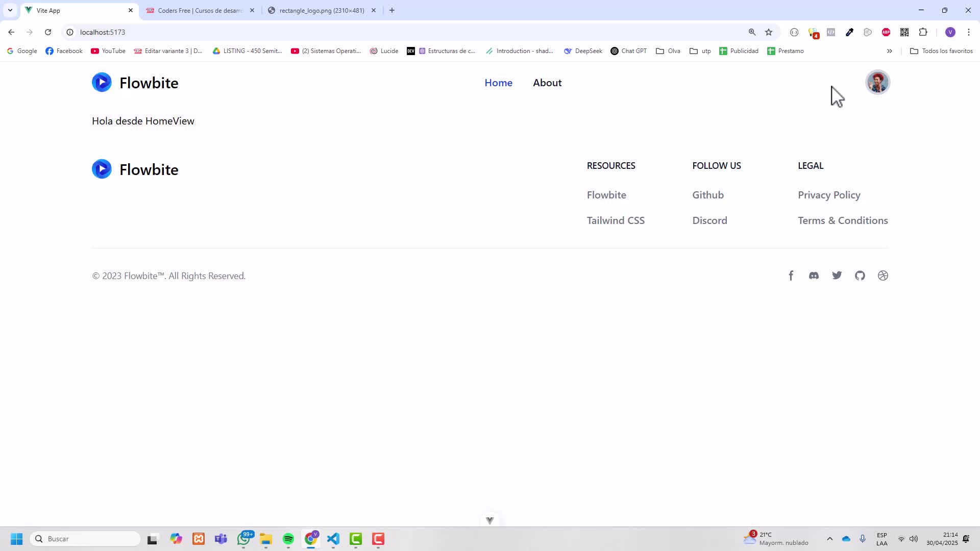Launch Spotify from the taskbar

[x=288, y=539]
